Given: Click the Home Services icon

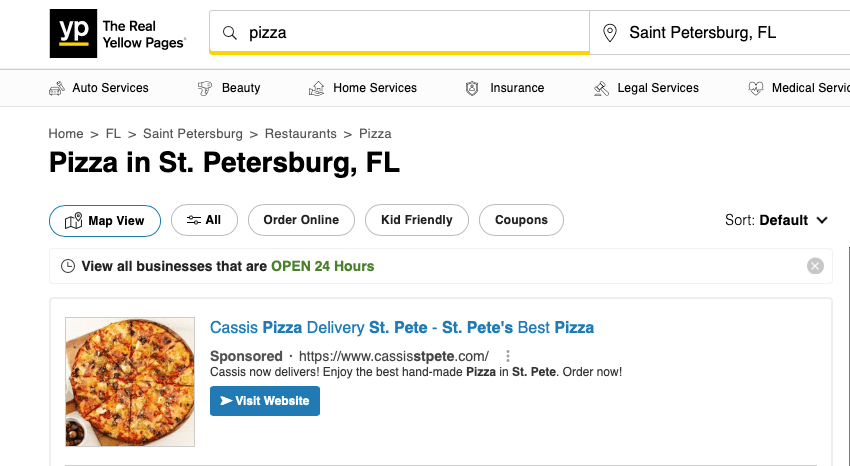Looking at the screenshot, I should pos(317,88).
